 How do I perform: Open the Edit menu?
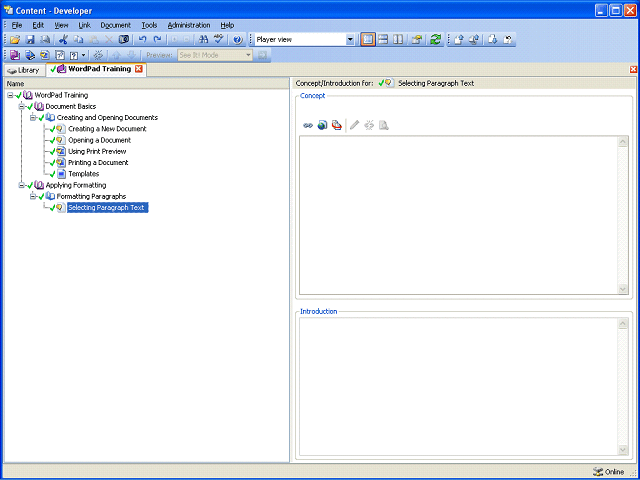(x=38, y=25)
